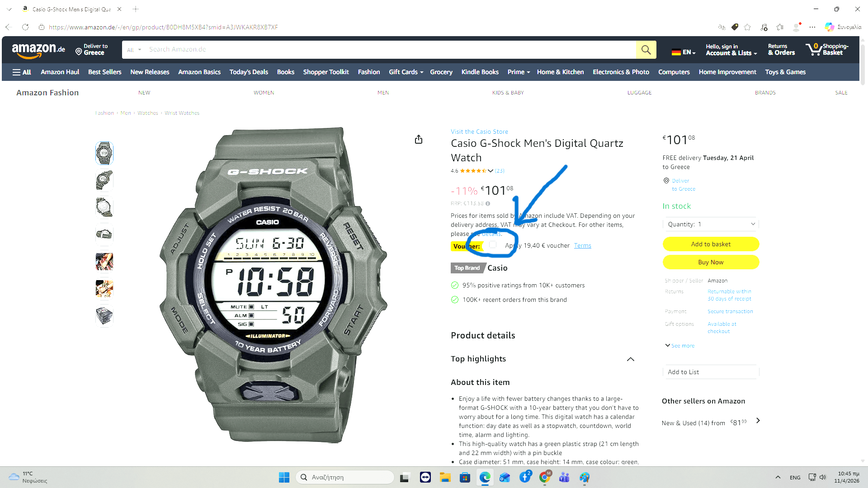Add page to favorites star icon

click(x=747, y=27)
